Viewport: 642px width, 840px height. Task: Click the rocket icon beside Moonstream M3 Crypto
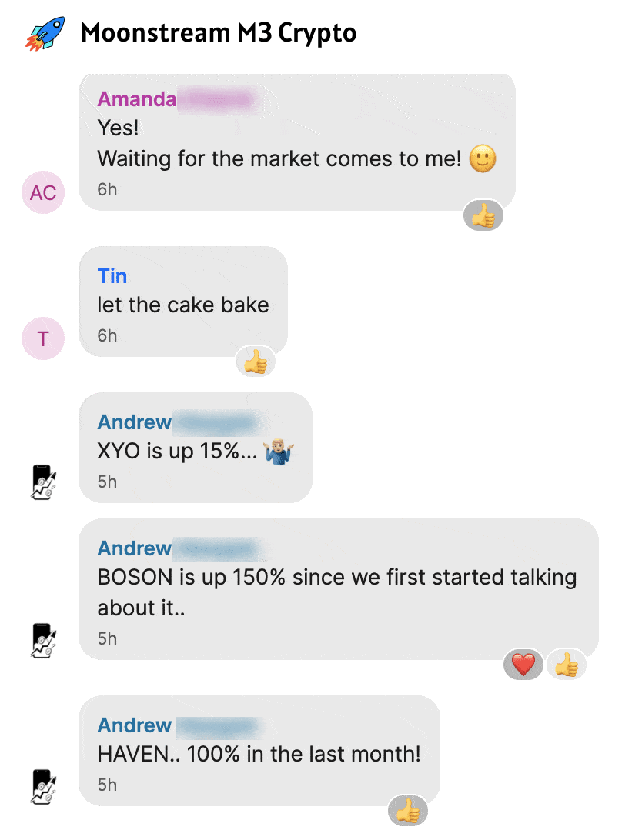click(45, 34)
